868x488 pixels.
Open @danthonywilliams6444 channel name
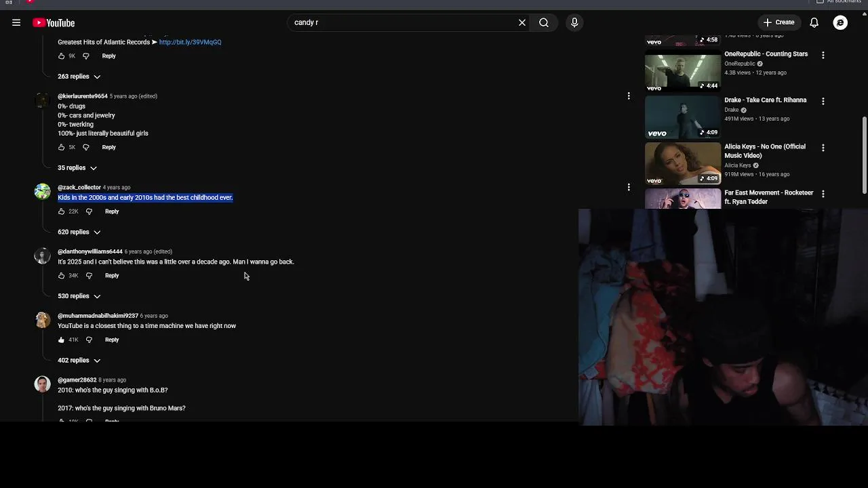point(90,251)
